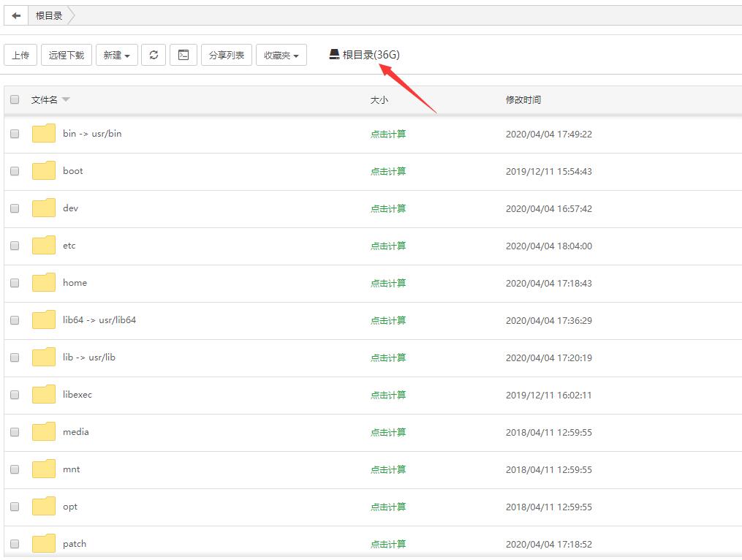Image resolution: width=742 pixels, height=560 pixels.
Task: Go back using the arrow button
Action: (x=16, y=15)
